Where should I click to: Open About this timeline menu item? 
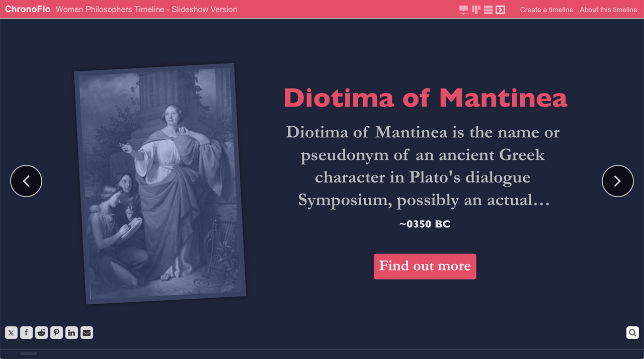click(608, 10)
